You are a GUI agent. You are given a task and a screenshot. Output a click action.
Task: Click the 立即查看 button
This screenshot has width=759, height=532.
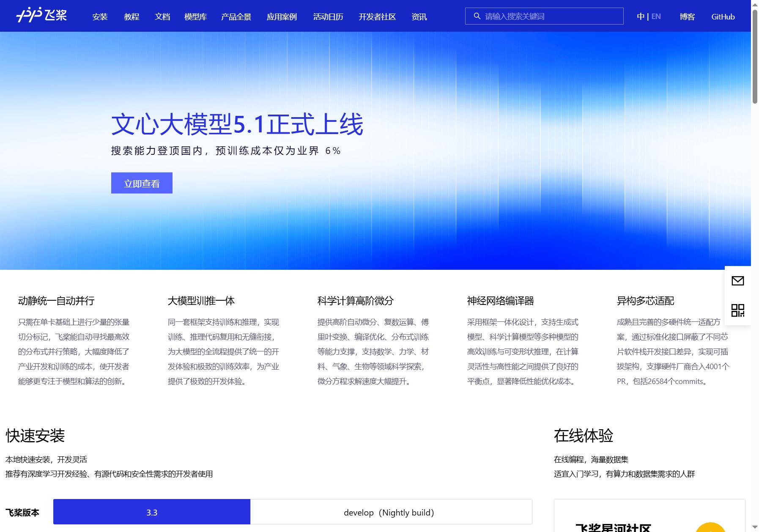click(142, 183)
